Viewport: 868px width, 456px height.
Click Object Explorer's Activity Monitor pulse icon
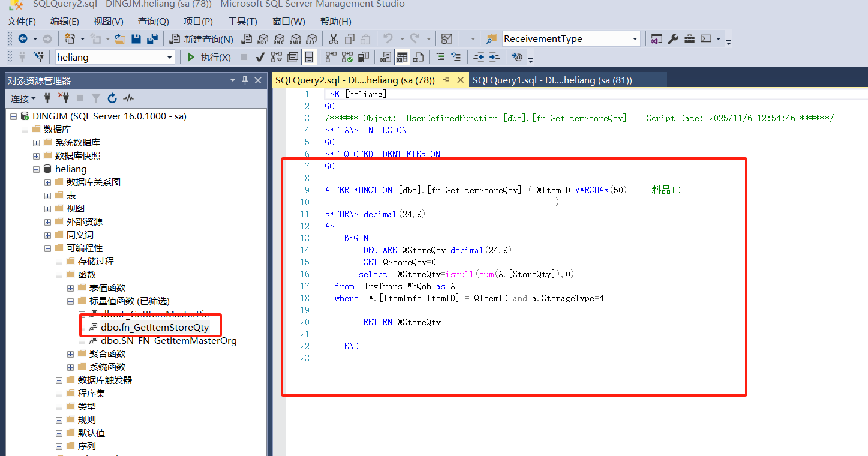(128, 98)
